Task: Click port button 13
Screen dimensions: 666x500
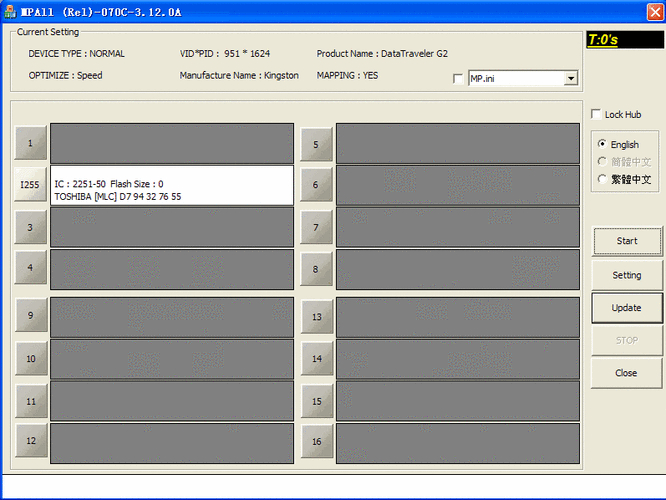Action: (x=317, y=317)
